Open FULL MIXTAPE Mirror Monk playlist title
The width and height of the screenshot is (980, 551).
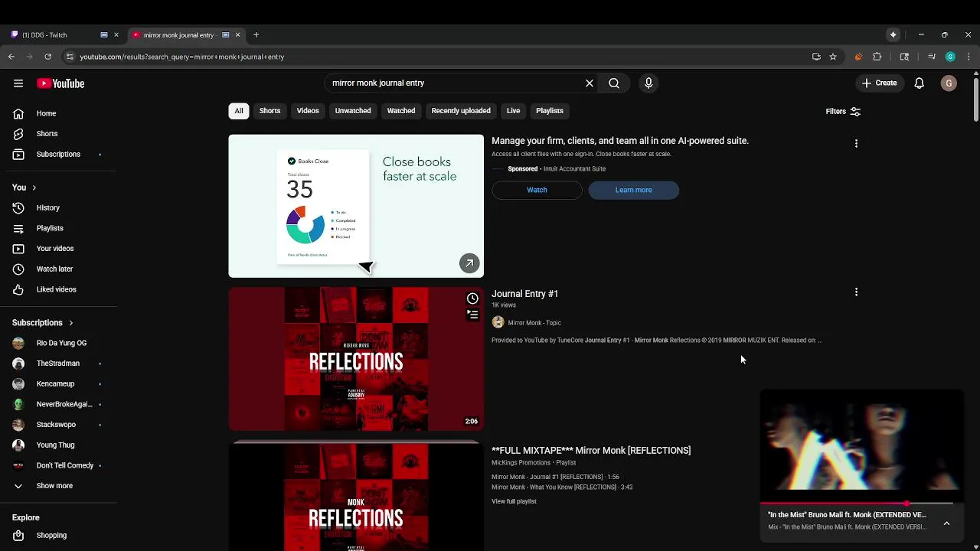tap(591, 451)
